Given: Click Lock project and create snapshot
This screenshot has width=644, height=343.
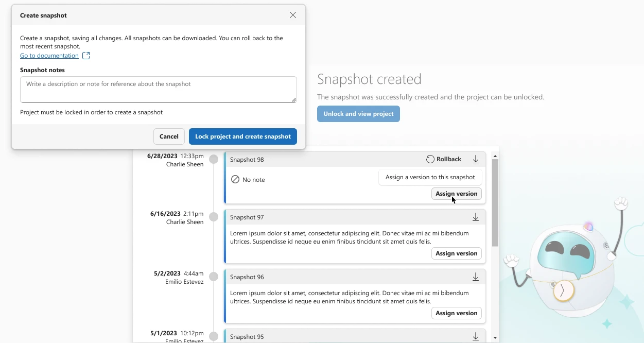Looking at the screenshot, I should pyautogui.click(x=243, y=136).
